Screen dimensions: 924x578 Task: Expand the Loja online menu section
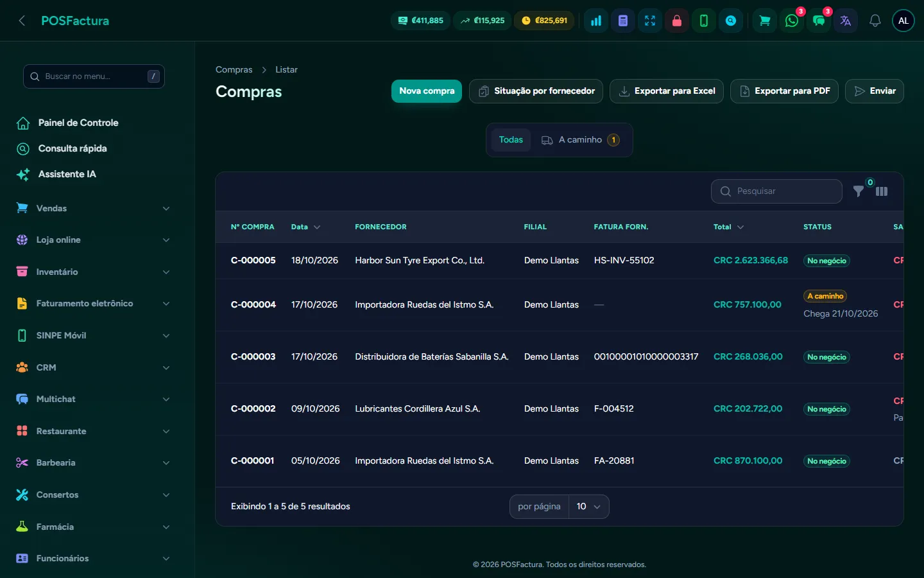point(94,240)
